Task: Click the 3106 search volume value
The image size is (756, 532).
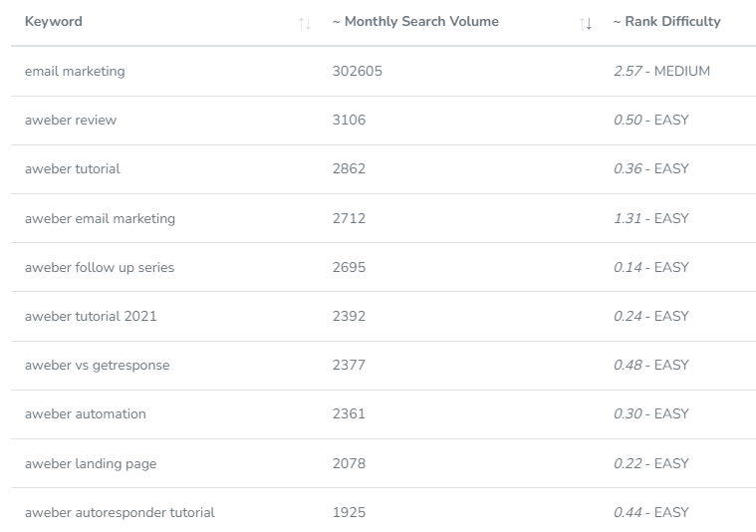Action: (349, 121)
